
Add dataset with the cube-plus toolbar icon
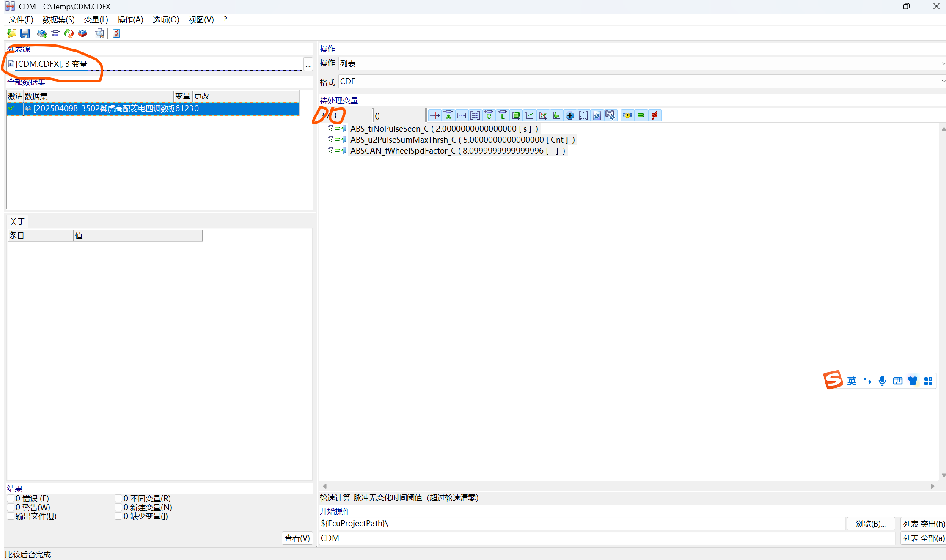[x=42, y=33]
